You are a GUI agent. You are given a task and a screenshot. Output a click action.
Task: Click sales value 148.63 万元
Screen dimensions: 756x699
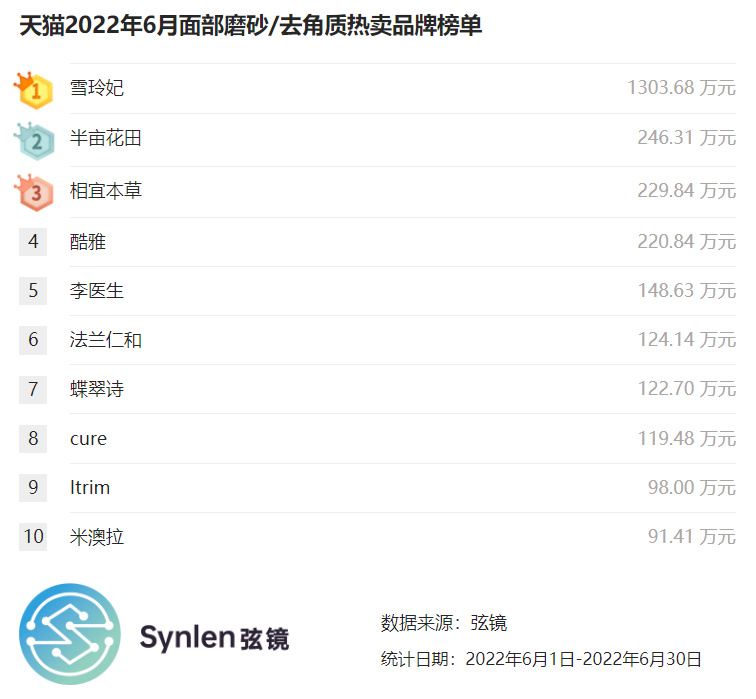pos(687,291)
